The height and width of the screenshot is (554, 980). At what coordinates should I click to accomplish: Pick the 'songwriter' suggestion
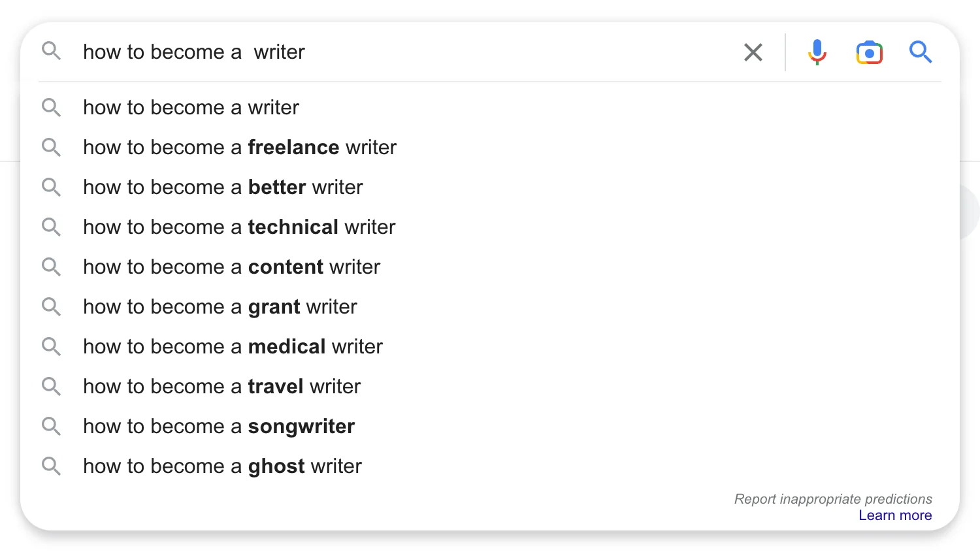[219, 427]
